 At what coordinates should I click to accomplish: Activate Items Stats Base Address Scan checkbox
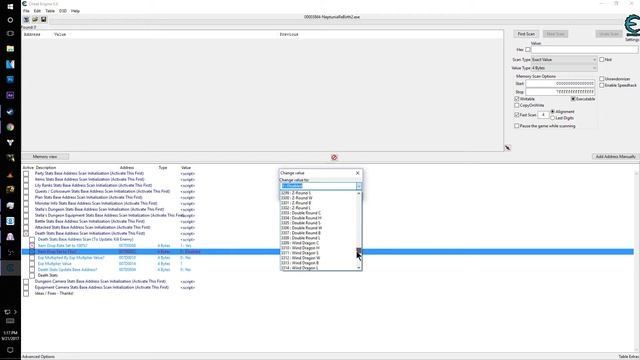coord(26,180)
